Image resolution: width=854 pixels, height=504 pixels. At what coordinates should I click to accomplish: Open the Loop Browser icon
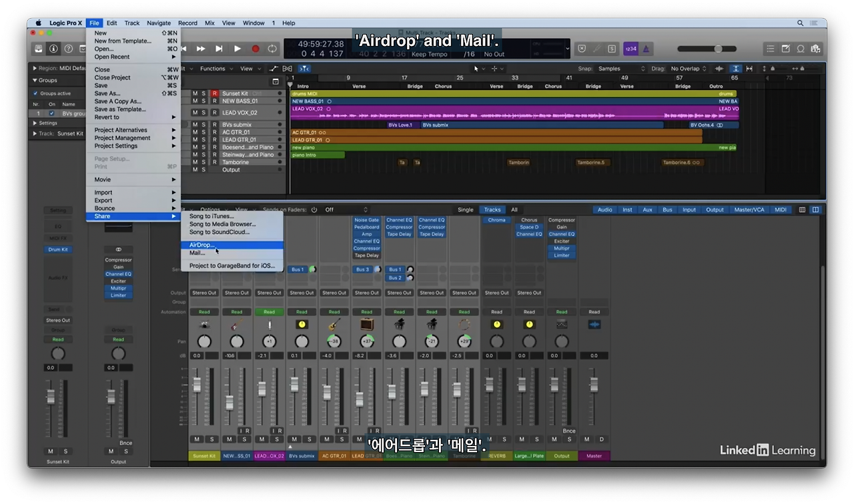click(801, 49)
